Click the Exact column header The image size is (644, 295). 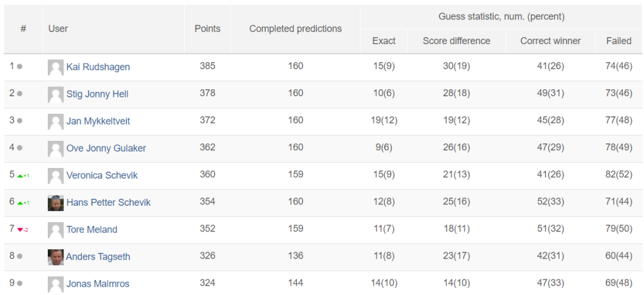pos(384,41)
